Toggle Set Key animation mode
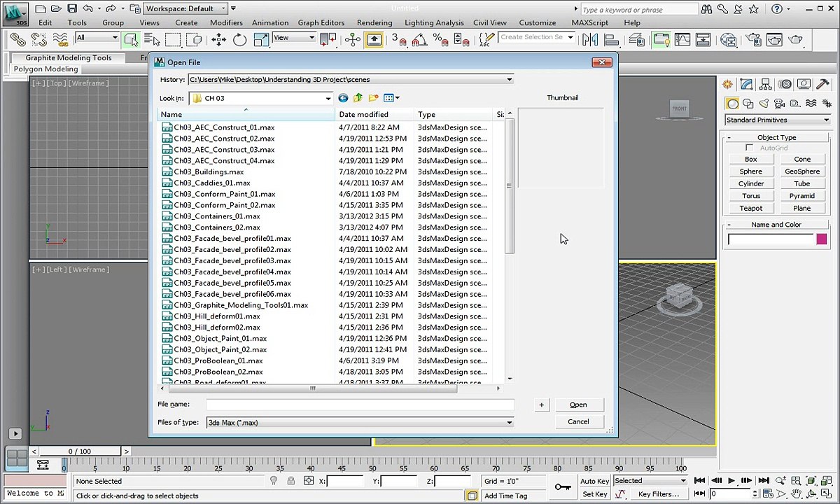 (594, 494)
